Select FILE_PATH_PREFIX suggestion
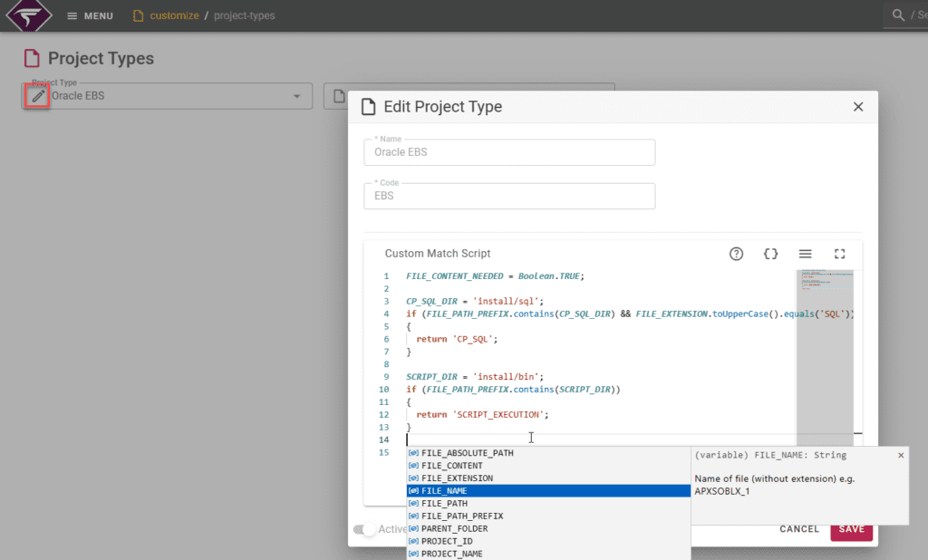Viewport: 928px width, 560px height. (x=548, y=517)
